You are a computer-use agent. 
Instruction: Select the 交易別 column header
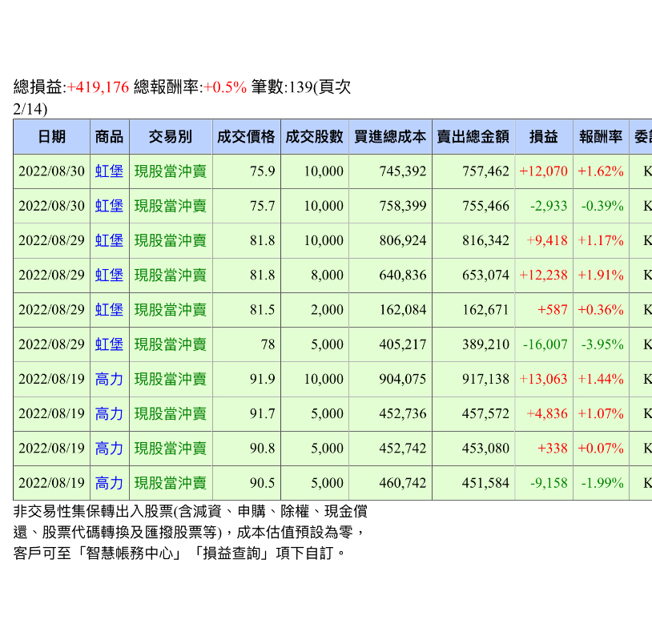170,137
